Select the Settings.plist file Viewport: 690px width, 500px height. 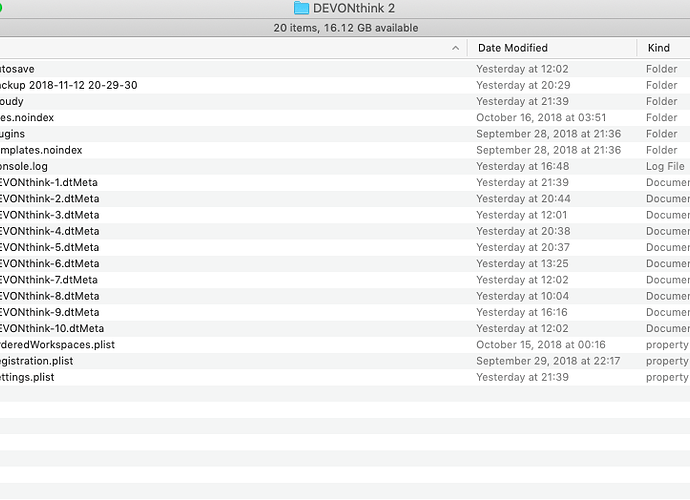345,377
